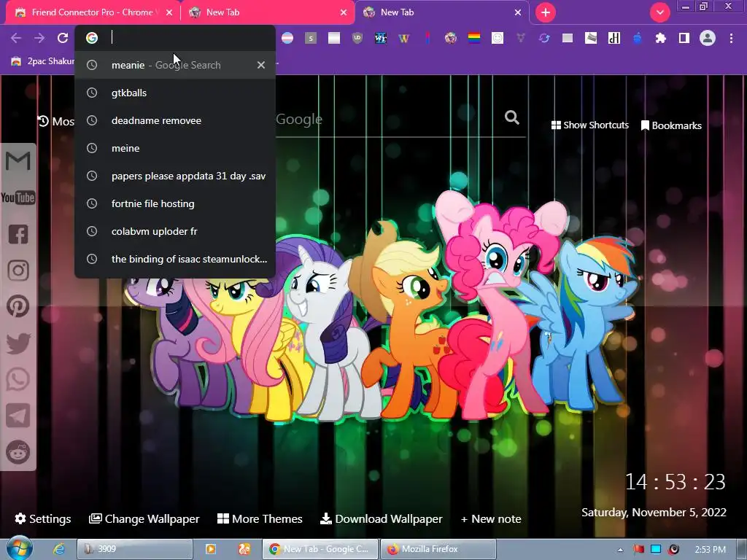
Task: Click Download Wallpaper
Action: click(x=381, y=518)
